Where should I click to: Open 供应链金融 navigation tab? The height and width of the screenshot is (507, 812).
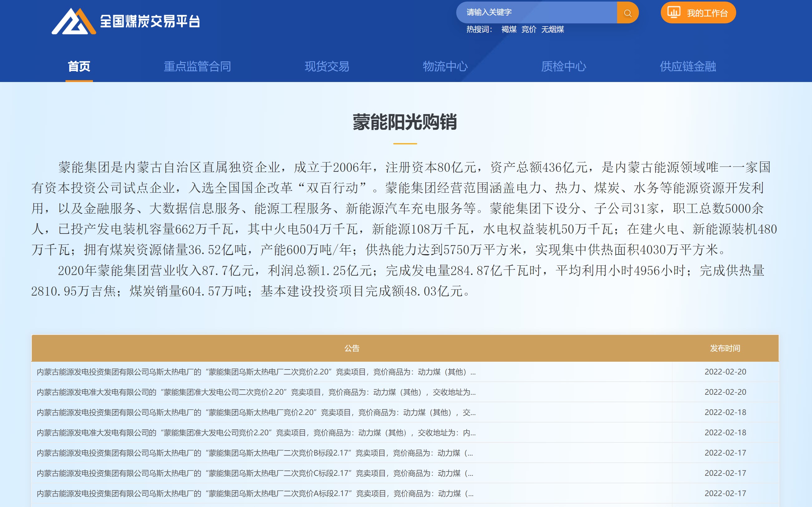(688, 66)
